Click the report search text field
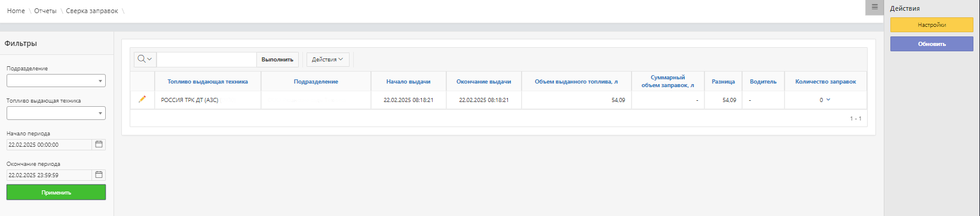Viewport: 980px width, 216px height. click(207, 59)
